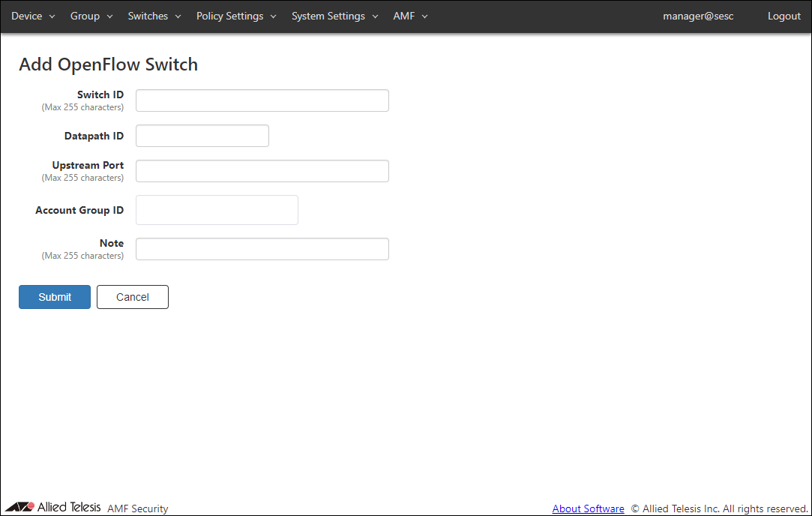Expand the chevron beside System Settings
The width and height of the screenshot is (812, 516).
375,16
